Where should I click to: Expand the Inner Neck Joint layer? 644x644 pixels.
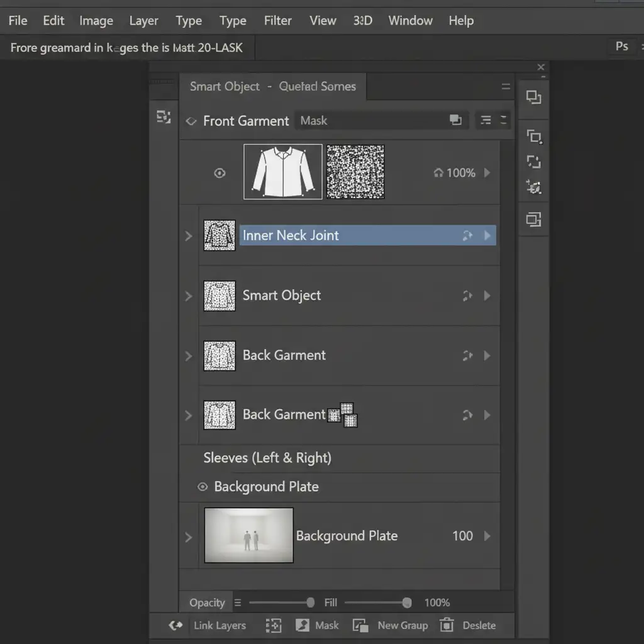[x=188, y=236]
